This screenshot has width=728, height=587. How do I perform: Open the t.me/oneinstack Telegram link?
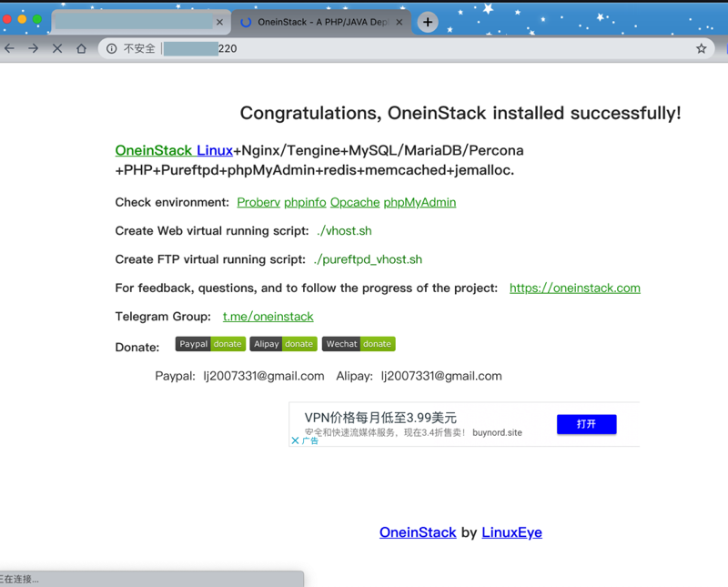(268, 317)
